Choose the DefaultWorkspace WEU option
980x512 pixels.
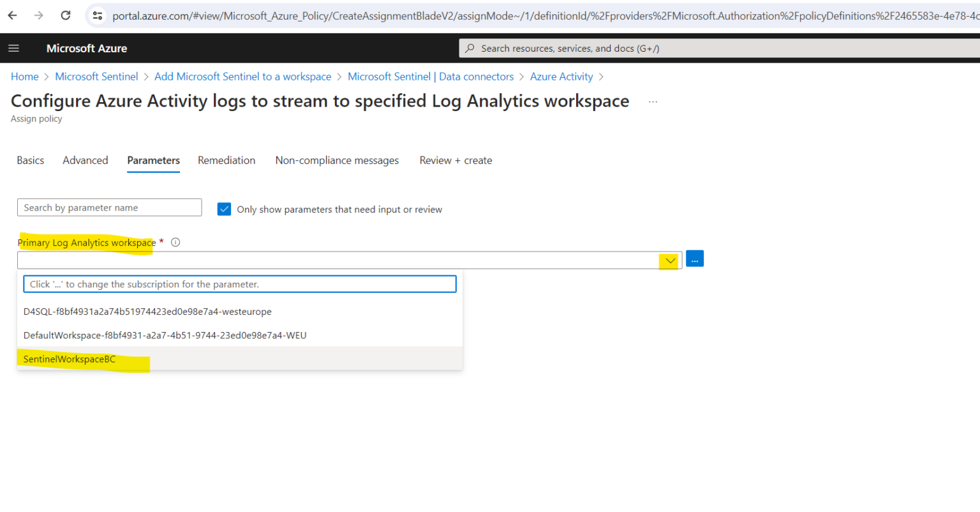(x=240, y=335)
